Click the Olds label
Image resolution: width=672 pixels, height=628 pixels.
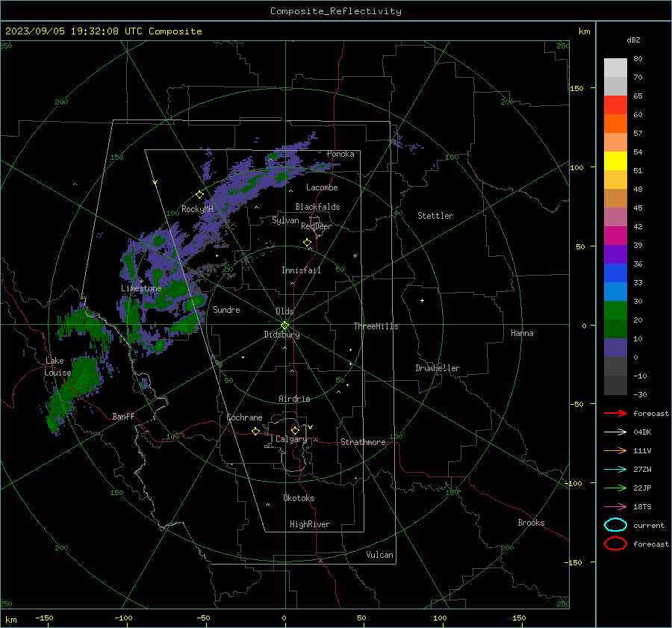pyautogui.click(x=284, y=311)
